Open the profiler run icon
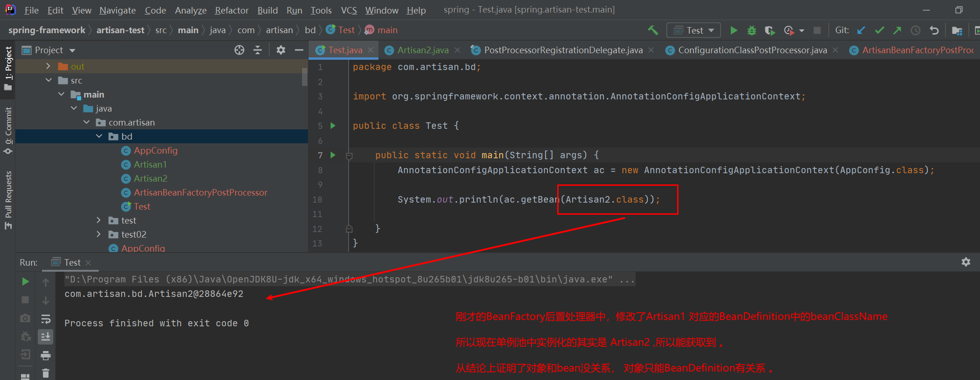 [x=789, y=30]
